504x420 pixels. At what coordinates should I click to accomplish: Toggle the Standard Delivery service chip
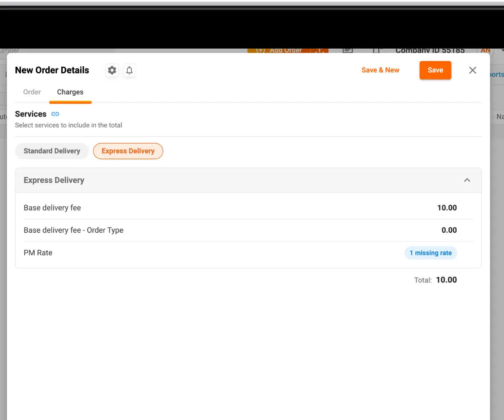coord(52,151)
